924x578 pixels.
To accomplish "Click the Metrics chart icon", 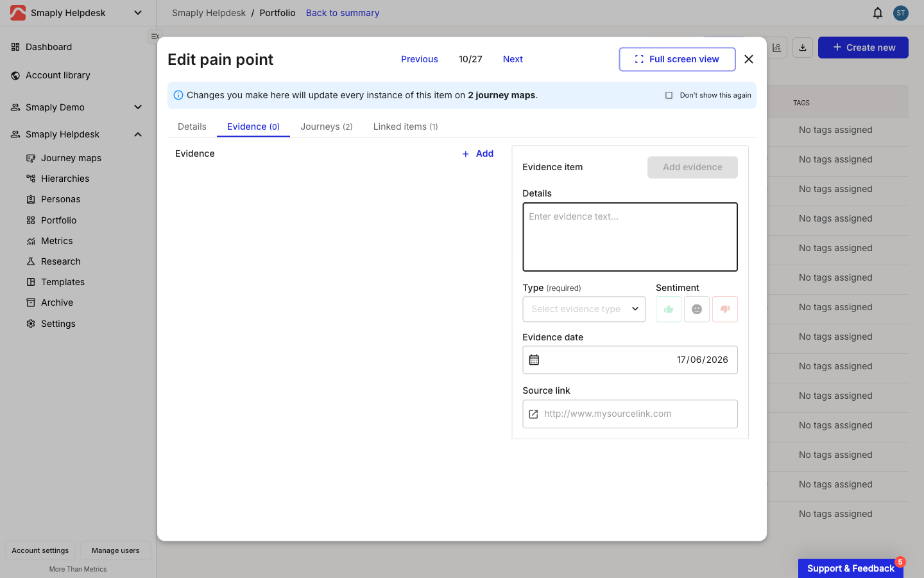I will coord(31,241).
